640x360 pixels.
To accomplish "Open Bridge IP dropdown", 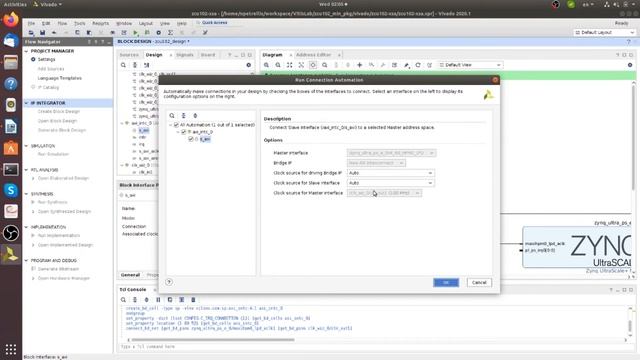I will (x=376, y=163).
